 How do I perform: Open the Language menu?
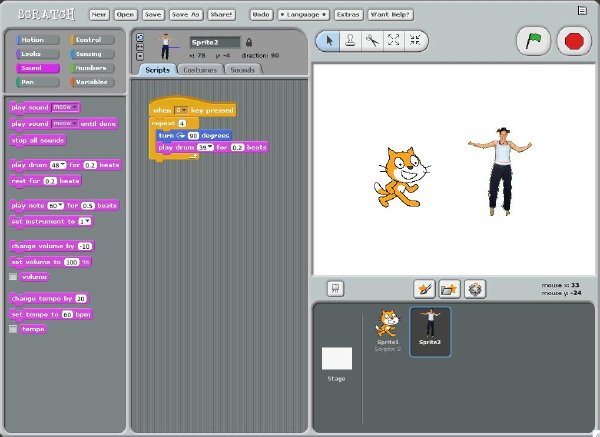(x=303, y=15)
